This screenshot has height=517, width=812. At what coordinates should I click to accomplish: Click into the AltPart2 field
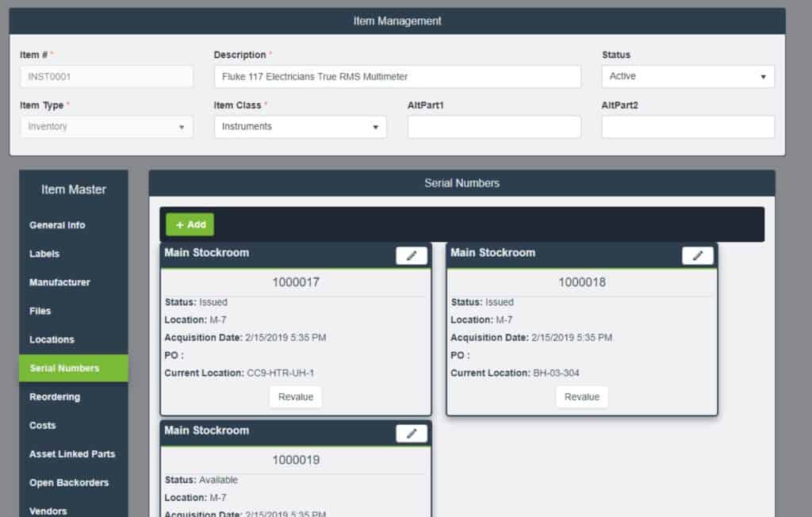(x=688, y=127)
